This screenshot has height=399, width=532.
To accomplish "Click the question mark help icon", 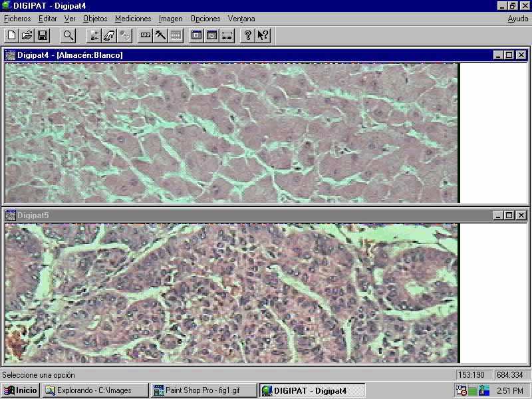I will (248, 35).
